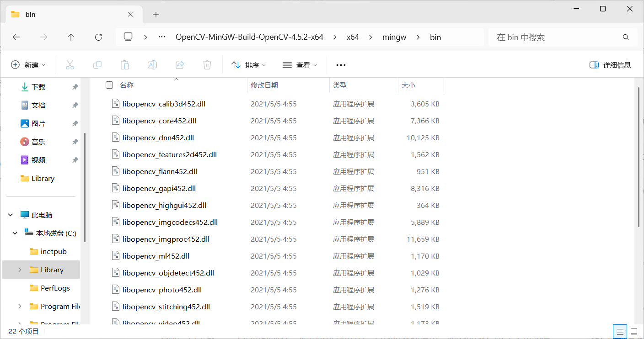Cut files using the scissors toolbar icon
Viewport: 644px width, 339px height.
pyautogui.click(x=70, y=65)
